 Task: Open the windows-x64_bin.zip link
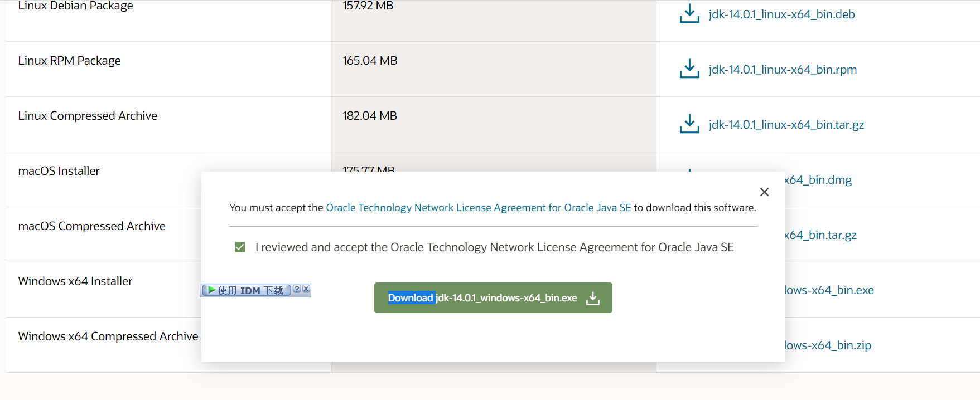tap(828, 345)
